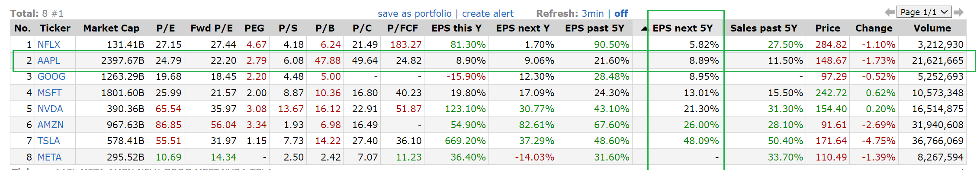
Task: Sort by Change column header
Action: [x=874, y=28]
